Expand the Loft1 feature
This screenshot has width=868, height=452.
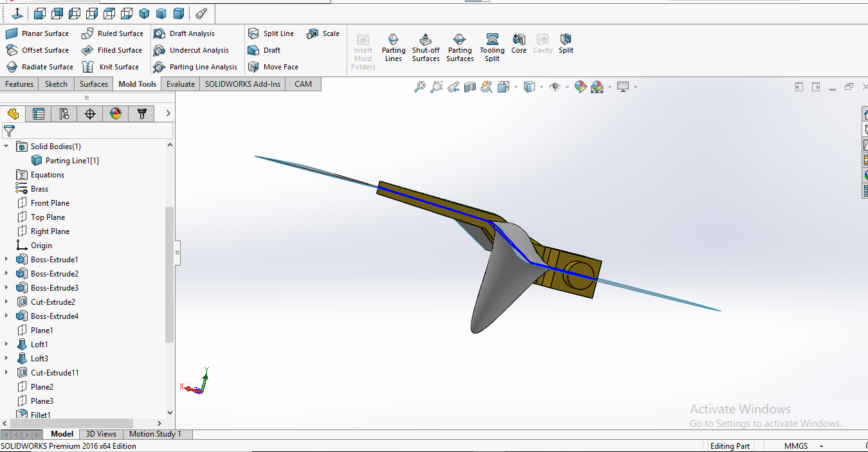coord(6,345)
